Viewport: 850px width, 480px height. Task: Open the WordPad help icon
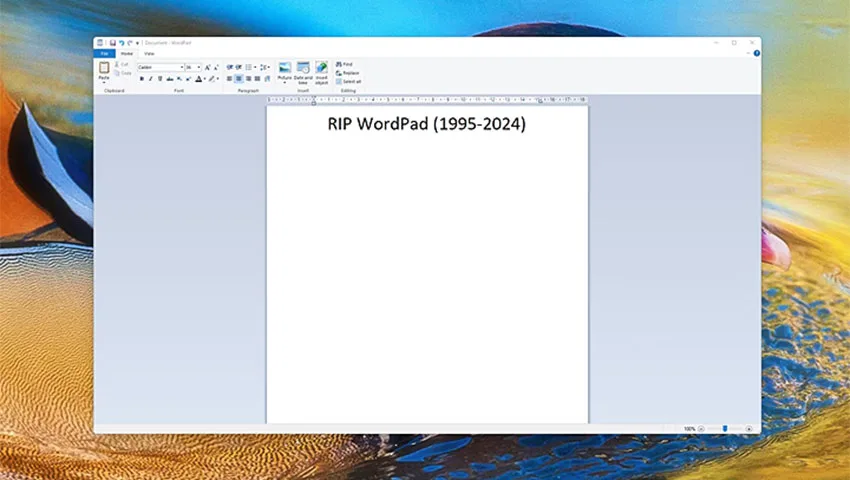click(x=757, y=53)
